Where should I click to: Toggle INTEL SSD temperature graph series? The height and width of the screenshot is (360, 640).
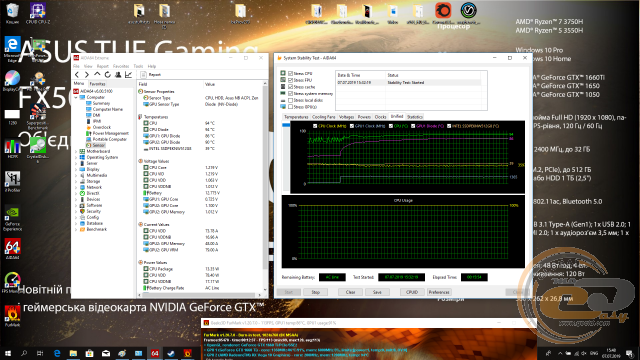449,126
